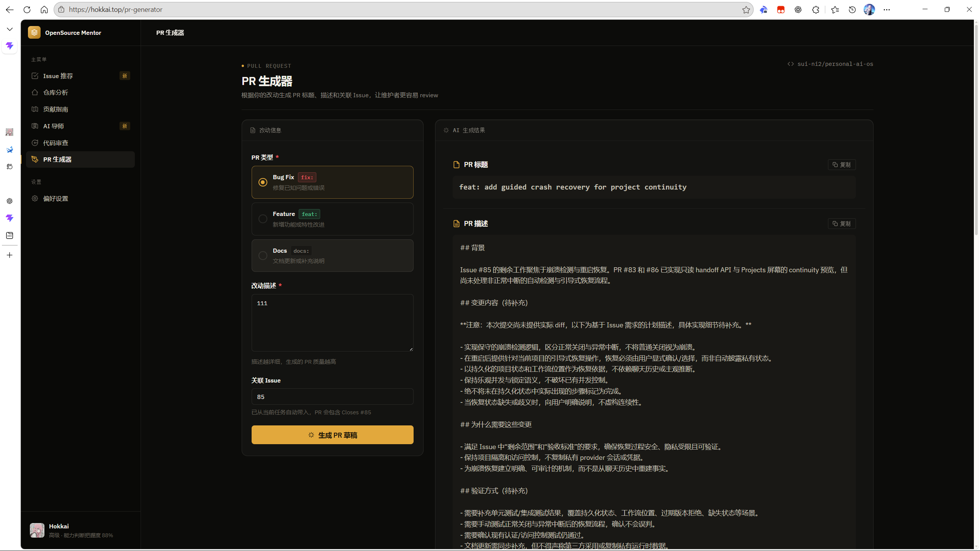This screenshot has height=551, width=980.
Task: Open the browser profile avatar
Action: tap(869, 10)
